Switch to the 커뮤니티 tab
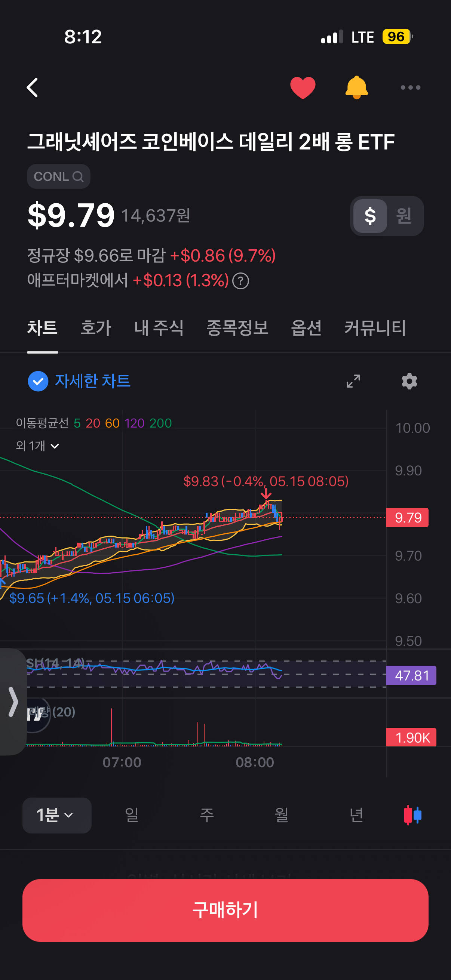The height and width of the screenshot is (980, 451). tap(375, 328)
